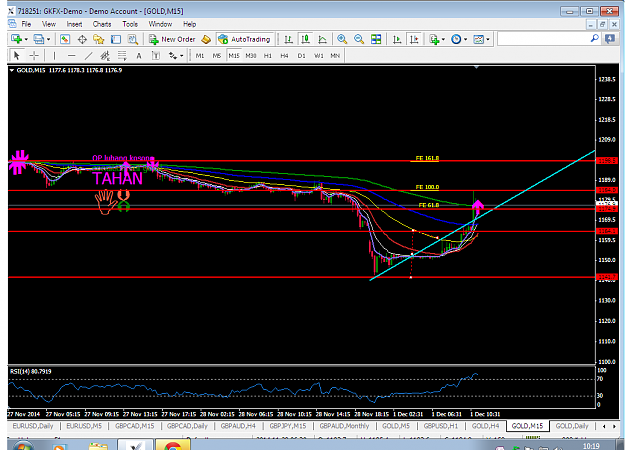The height and width of the screenshot is (450, 625).
Task: Switch timeframe to M30
Action: tap(251, 55)
